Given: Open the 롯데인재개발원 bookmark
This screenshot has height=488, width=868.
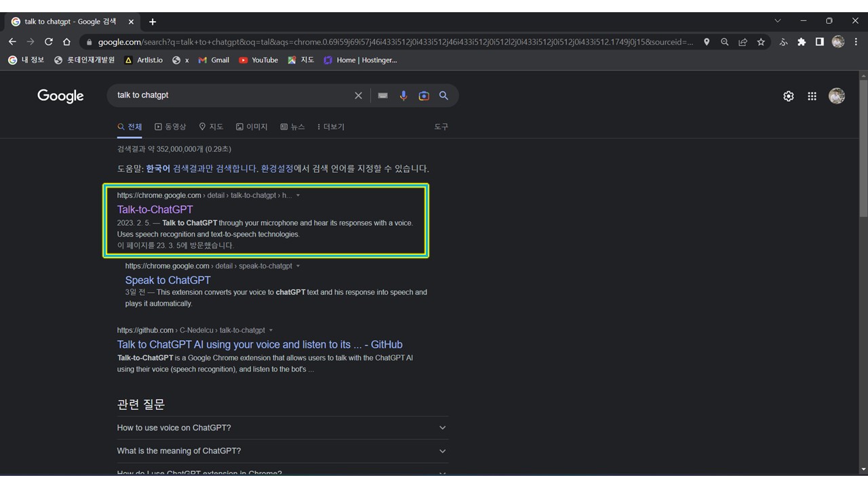Looking at the screenshot, I should point(85,60).
